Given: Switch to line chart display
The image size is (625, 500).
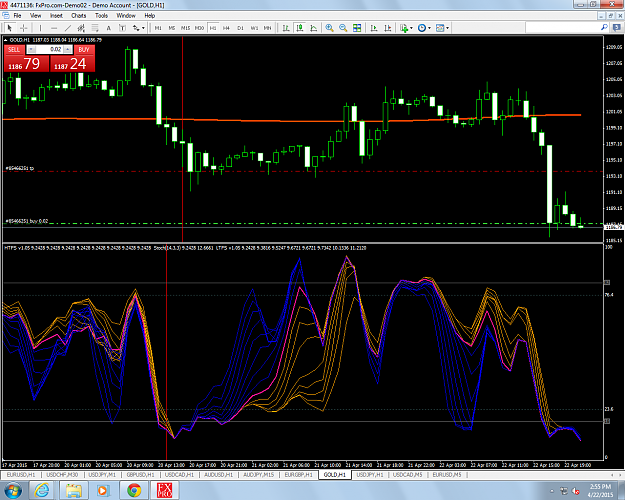Looking at the screenshot, I should pos(314,28).
